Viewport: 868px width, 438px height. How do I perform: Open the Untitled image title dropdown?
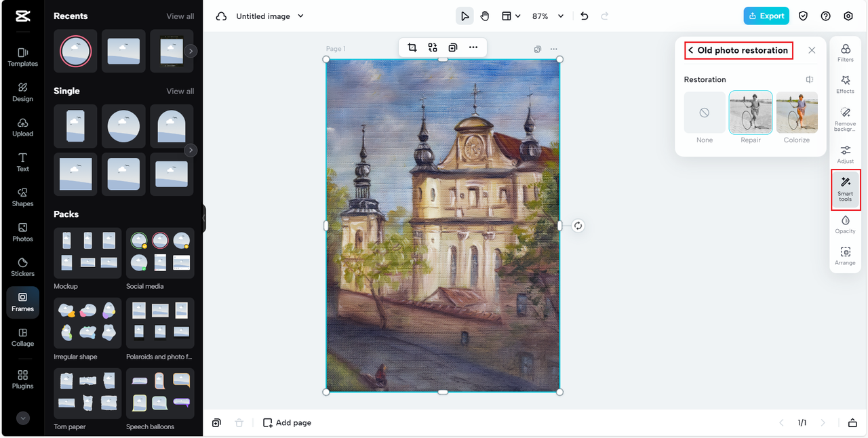pos(270,16)
